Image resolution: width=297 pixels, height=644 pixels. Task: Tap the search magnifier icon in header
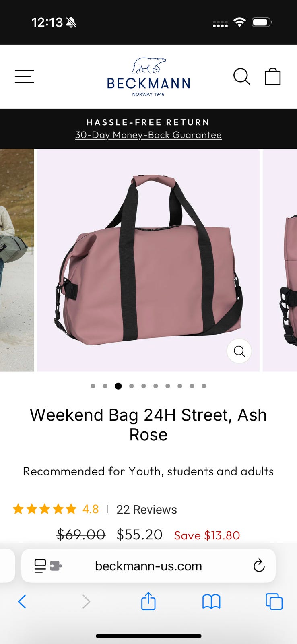[241, 76]
